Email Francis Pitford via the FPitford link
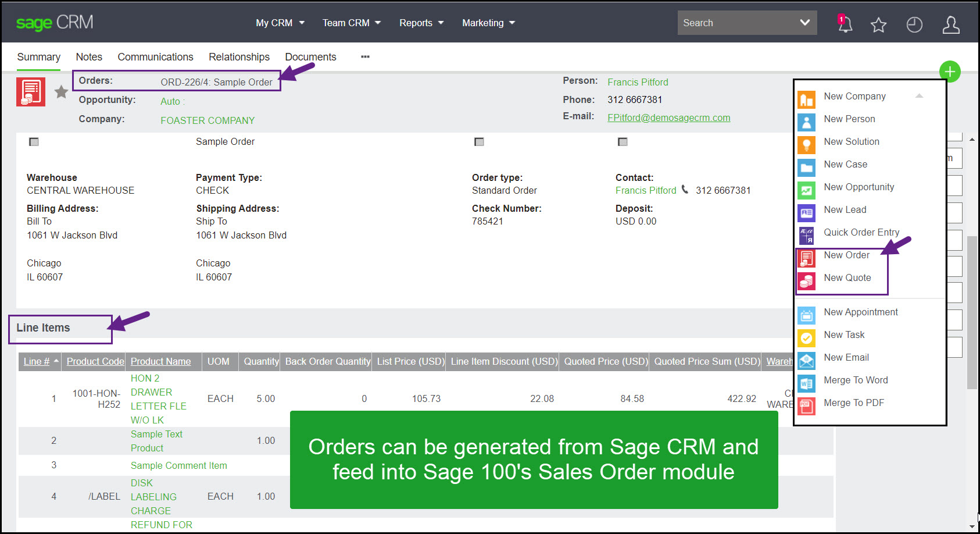Viewport: 980px width, 534px height. click(668, 118)
